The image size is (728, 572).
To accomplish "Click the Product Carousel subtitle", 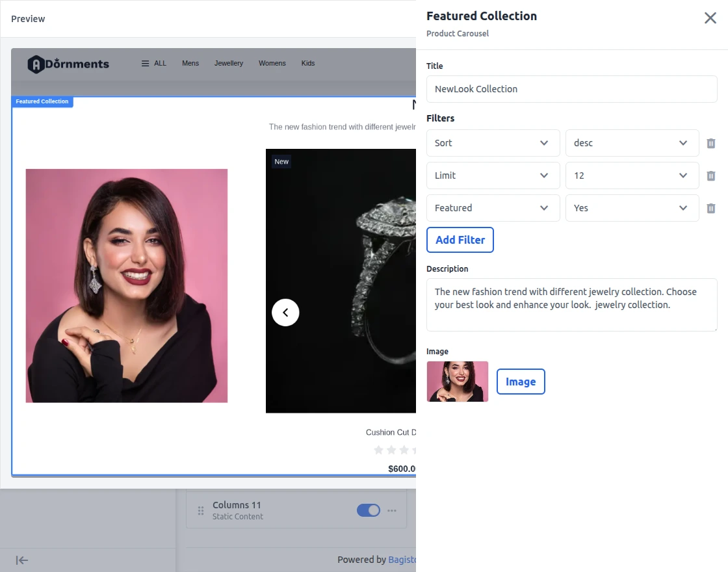I will coord(458,33).
